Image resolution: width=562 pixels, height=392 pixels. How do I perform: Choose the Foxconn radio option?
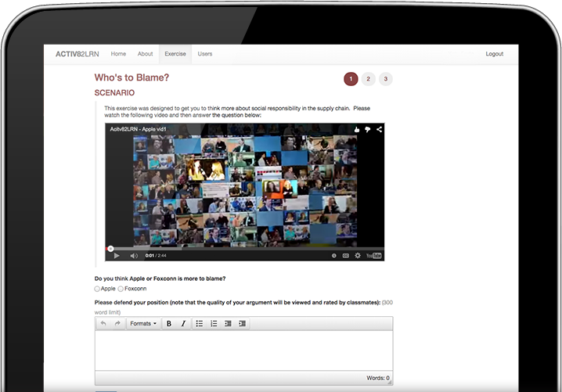click(x=121, y=289)
